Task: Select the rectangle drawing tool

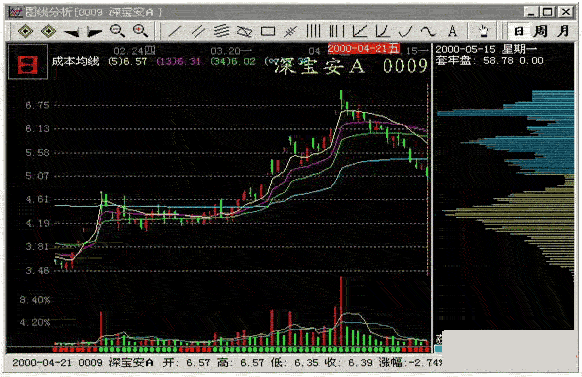Action: tap(268, 31)
